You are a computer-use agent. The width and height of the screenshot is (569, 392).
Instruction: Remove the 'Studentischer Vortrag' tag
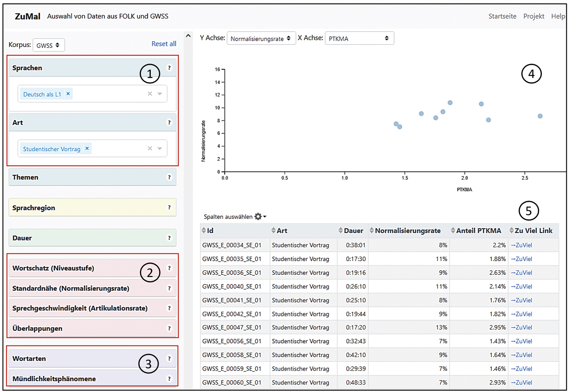(87, 148)
